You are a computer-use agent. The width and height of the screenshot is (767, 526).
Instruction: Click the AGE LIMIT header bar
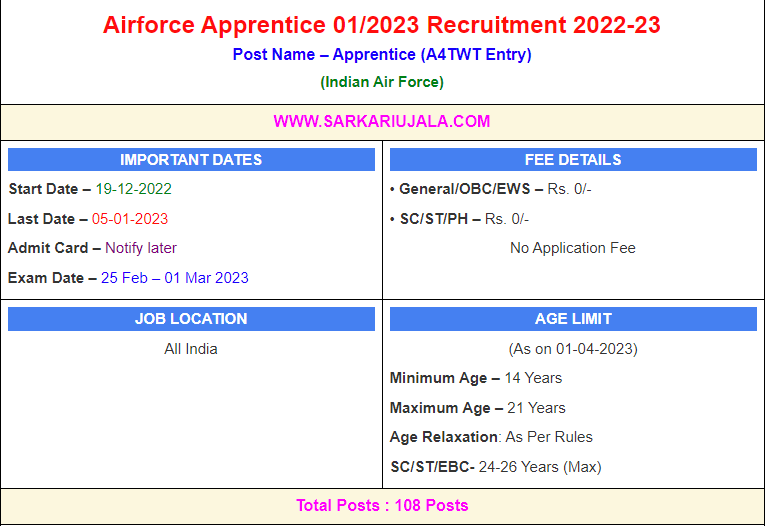coord(573,319)
